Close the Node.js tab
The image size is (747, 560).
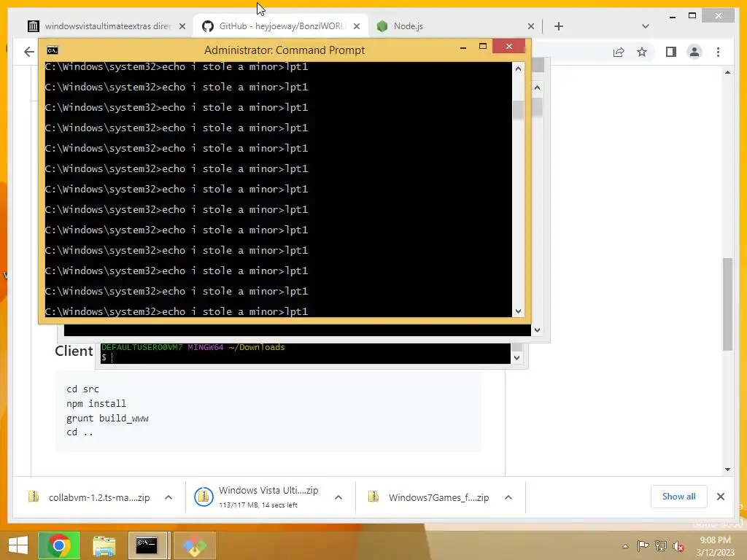coord(531,26)
